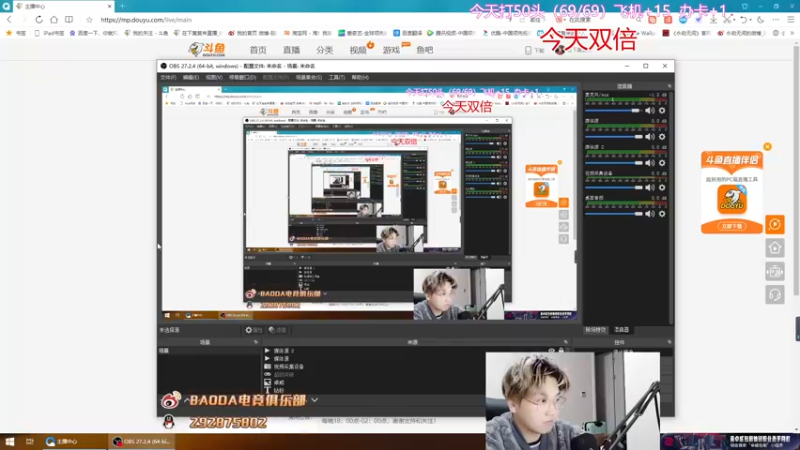This screenshot has width=800, height=450.
Task: Mute the 媒体源 mixer channel
Action: (x=649, y=137)
